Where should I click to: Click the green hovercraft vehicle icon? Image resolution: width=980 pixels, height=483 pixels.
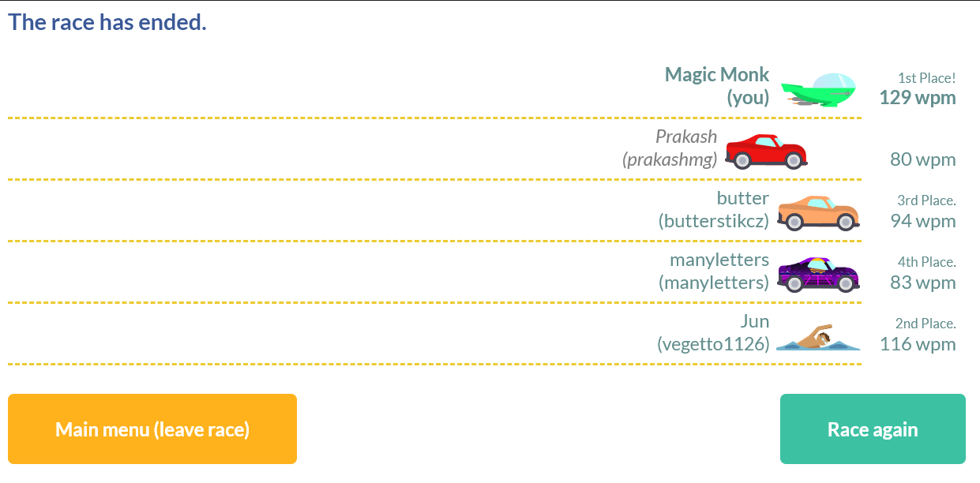[818, 90]
